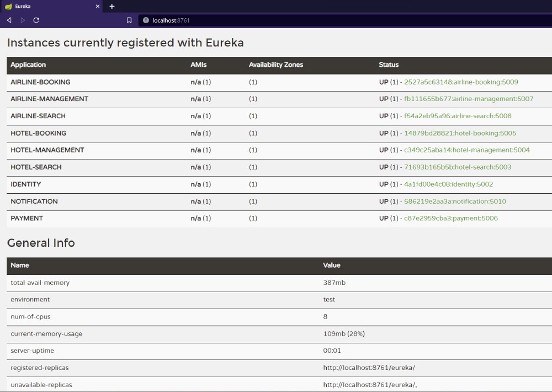Click the site info icon before localhost
The image size is (552, 392).
[146, 20]
